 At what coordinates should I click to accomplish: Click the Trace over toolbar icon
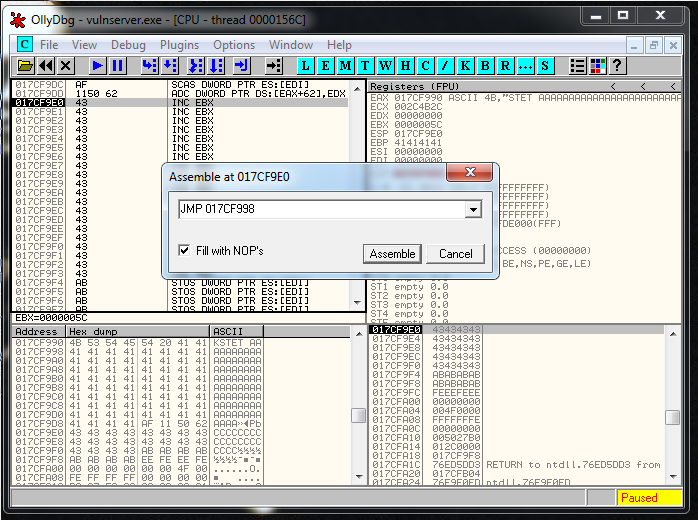click(216, 66)
